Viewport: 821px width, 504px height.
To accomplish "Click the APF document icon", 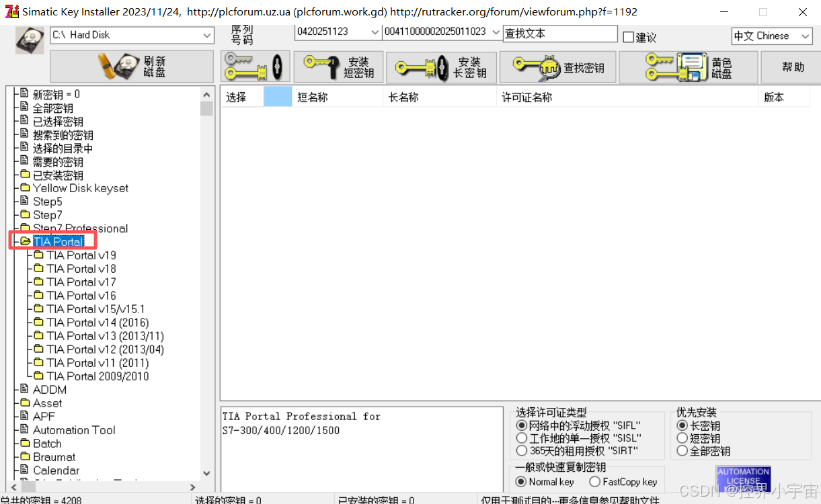I will click(x=25, y=416).
